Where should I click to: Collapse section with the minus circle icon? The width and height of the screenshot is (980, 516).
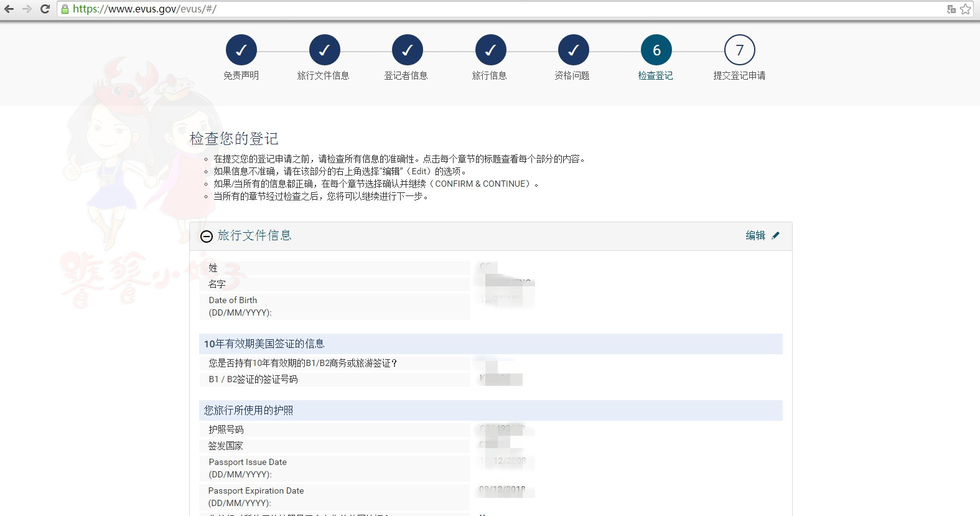pyautogui.click(x=207, y=236)
